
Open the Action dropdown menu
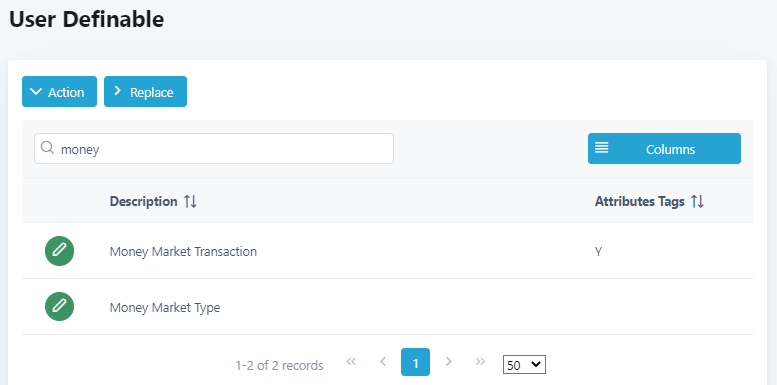[x=59, y=92]
